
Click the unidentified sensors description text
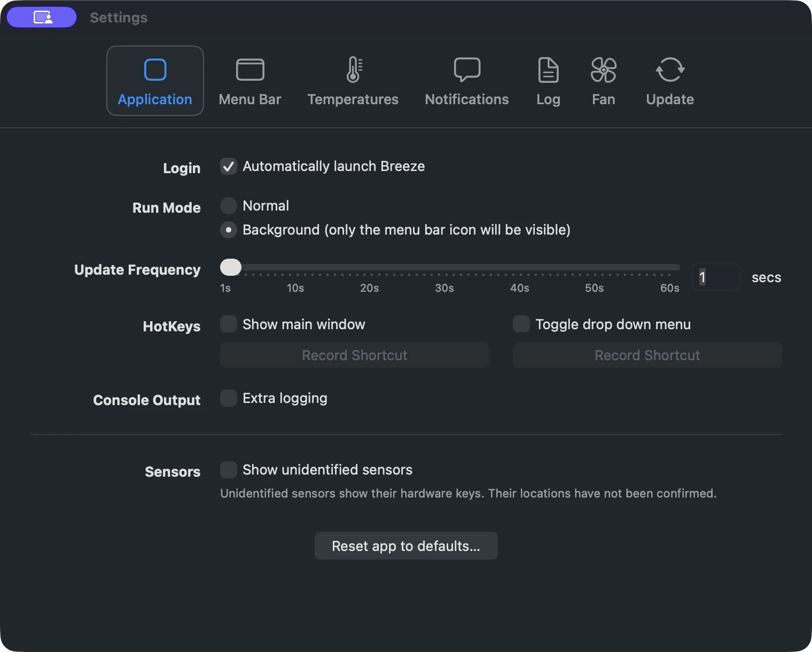click(x=469, y=493)
